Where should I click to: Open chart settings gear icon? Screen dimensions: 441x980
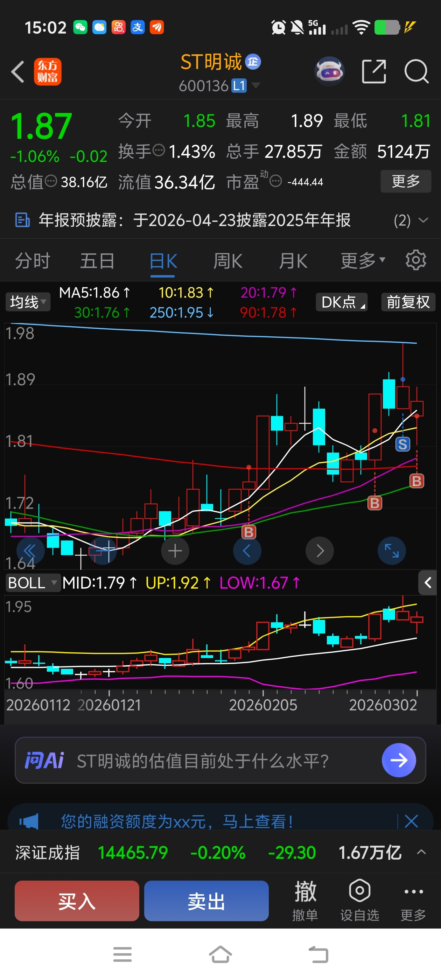point(415,260)
